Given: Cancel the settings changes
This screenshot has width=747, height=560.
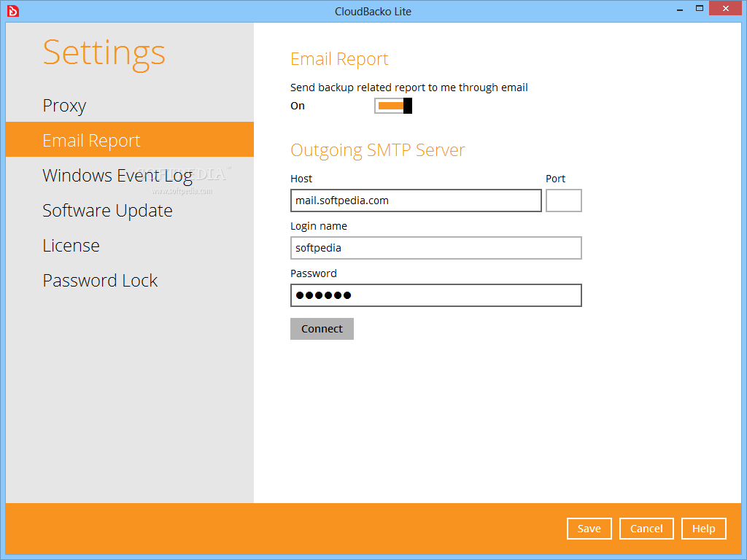Looking at the screenshot, I should pyautogui.click(x=646, y=529).
